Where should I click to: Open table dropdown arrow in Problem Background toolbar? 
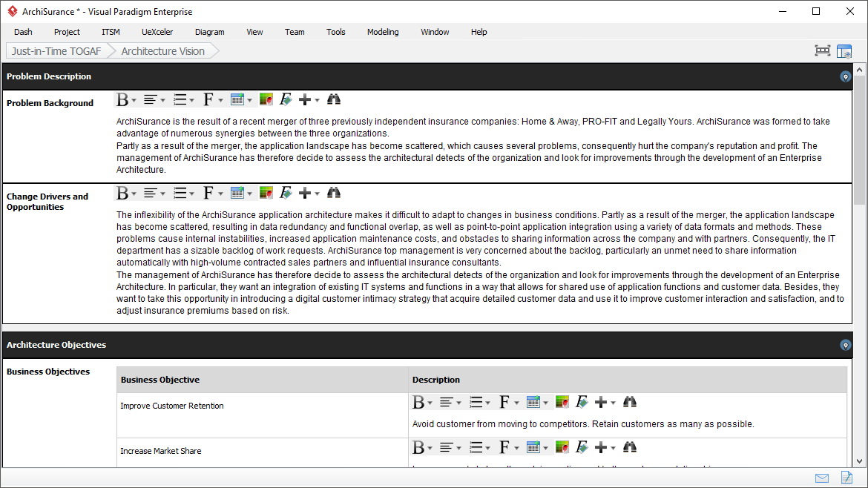pyautogui.click(x=250, y=100)
